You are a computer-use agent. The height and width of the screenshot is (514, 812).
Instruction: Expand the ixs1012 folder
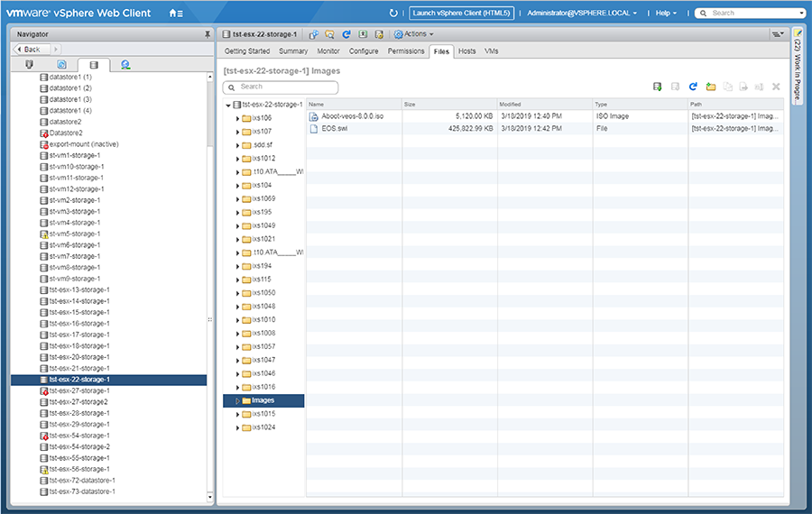[237, 159]
